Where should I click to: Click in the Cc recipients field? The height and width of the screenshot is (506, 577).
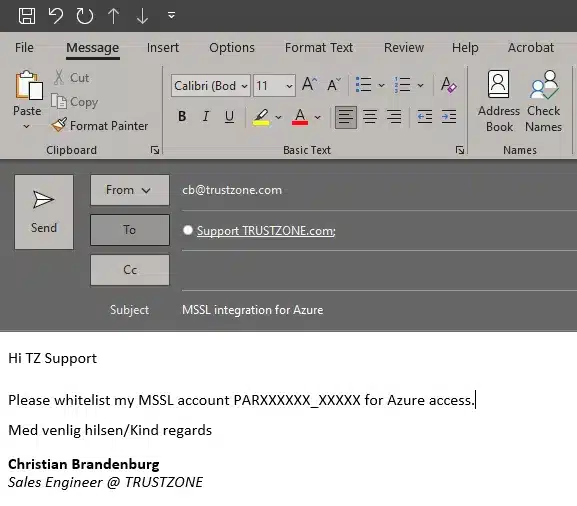point(379,270)
